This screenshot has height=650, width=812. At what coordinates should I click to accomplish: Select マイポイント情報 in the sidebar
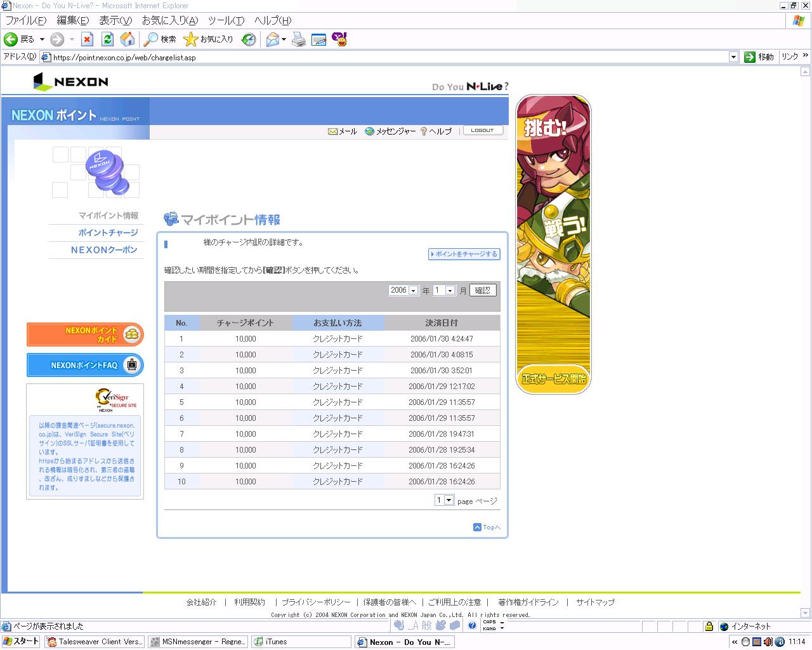pos(108,216)
